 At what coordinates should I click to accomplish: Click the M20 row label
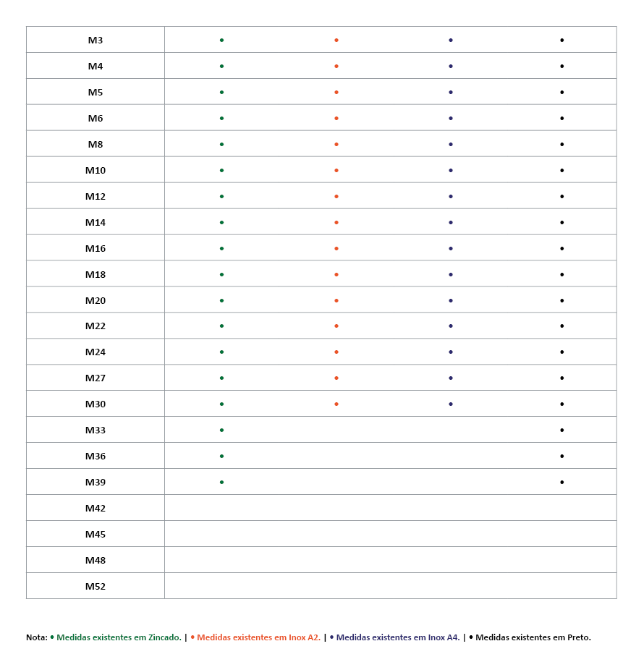pyautogui.click(x=96, y=300)
